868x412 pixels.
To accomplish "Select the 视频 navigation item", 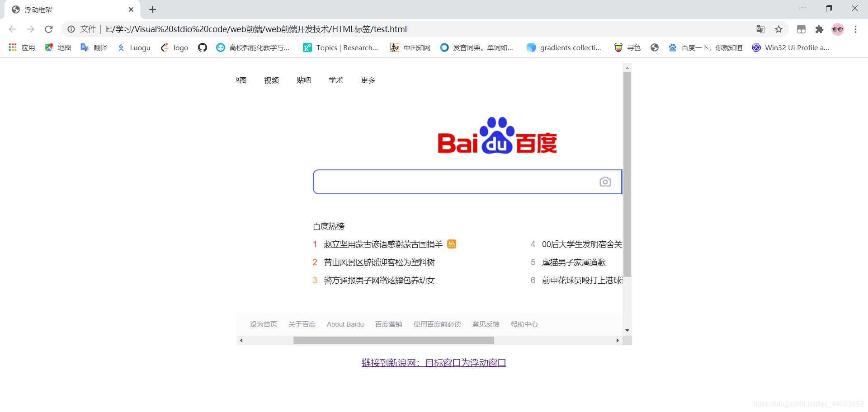I will coord(271,80).
